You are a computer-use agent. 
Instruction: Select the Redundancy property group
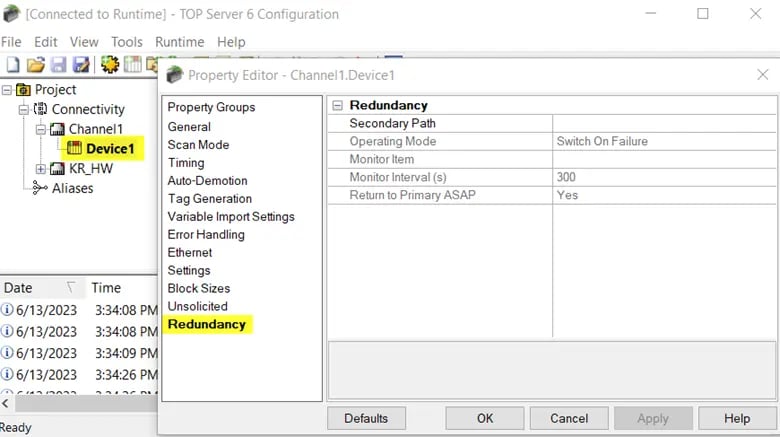pyautogui.click(x=207, y=324)
